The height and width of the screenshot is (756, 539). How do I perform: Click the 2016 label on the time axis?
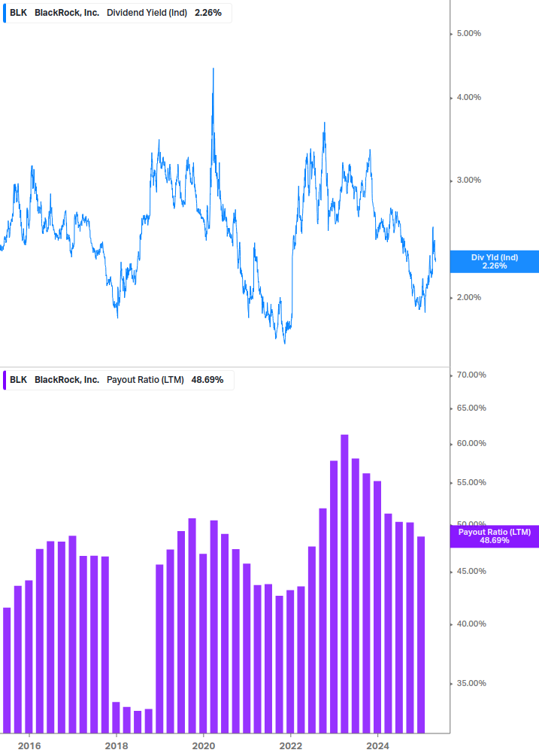(29, 746)
